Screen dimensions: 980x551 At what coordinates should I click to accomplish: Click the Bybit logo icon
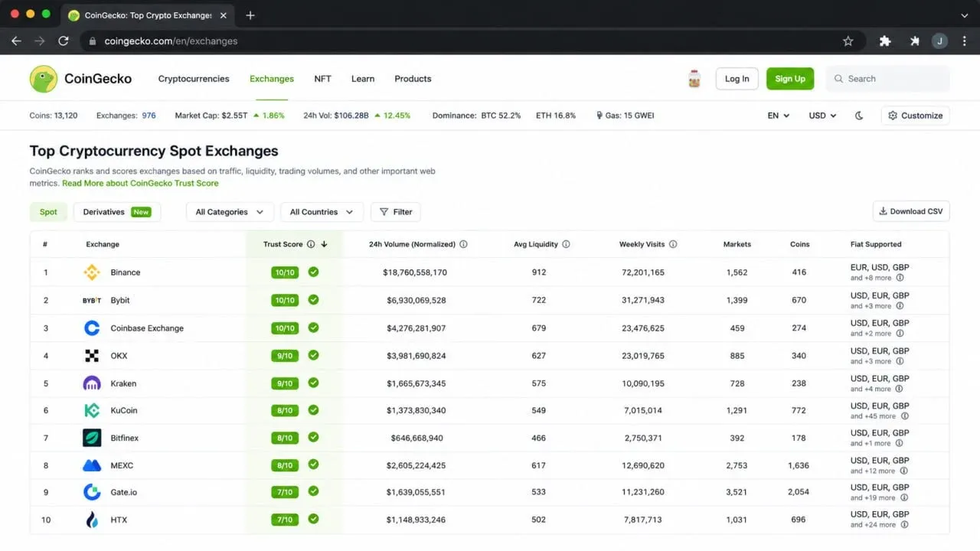point(92,300)
